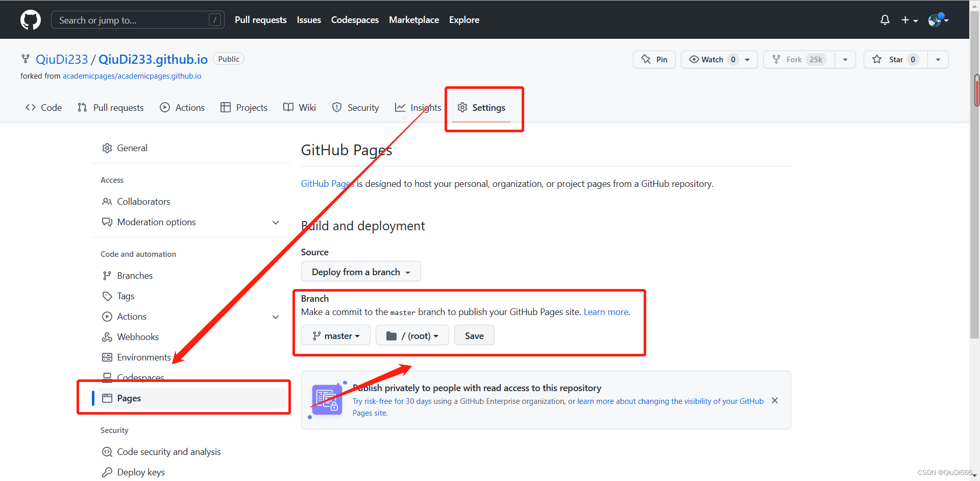980x481 pixels.
Task: Switch to the Projects tab
Action: (244, 107)
